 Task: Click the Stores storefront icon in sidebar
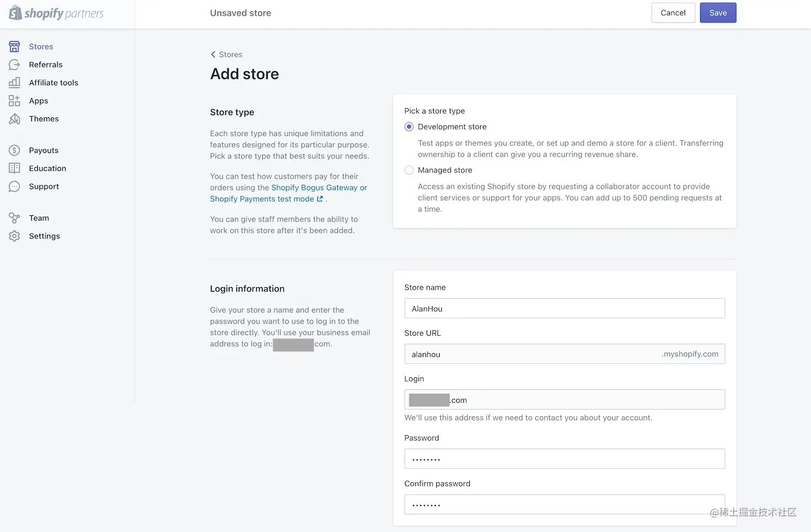15,46
